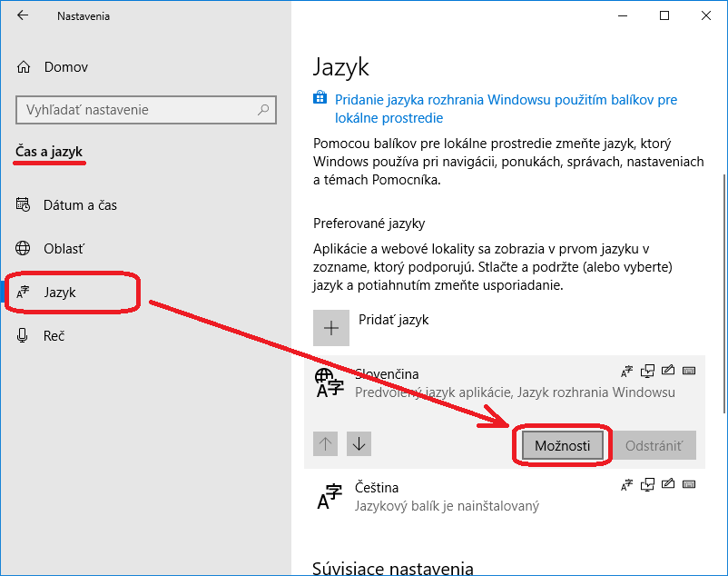Click the plus Pridať jazyk button
The width and height of the screenshot is (728, 576).
(331, 328)
